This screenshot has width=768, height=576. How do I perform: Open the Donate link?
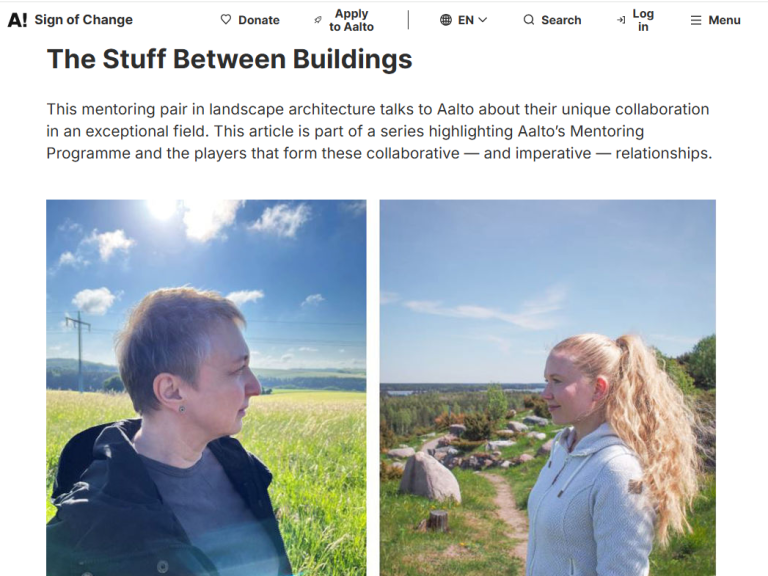pyautogui.click(x=250, y=20)
